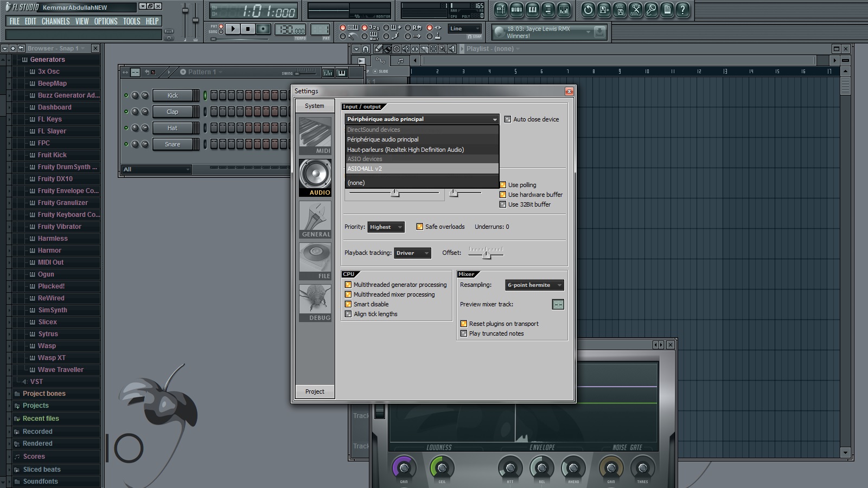Toggle the Safe overloads checkbox
Viewport: 868px width, 488px height.
[x=420, y=227]
